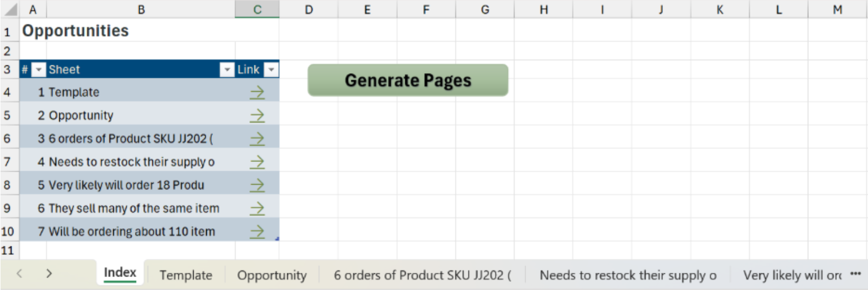Image resolution: width=868 pixels, height=290 pixels.
Task: Switch to the Opportunity sheet tab
Action: (272, 275)
